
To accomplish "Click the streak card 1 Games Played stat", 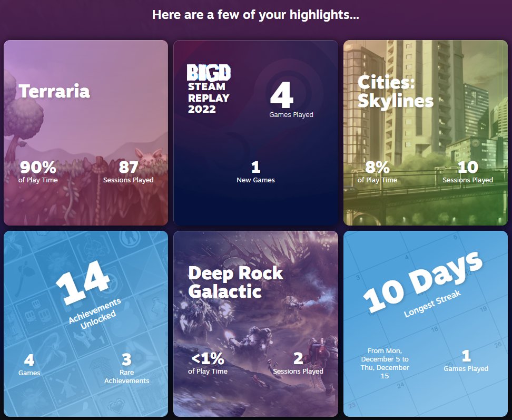I will tap(466, 360).
